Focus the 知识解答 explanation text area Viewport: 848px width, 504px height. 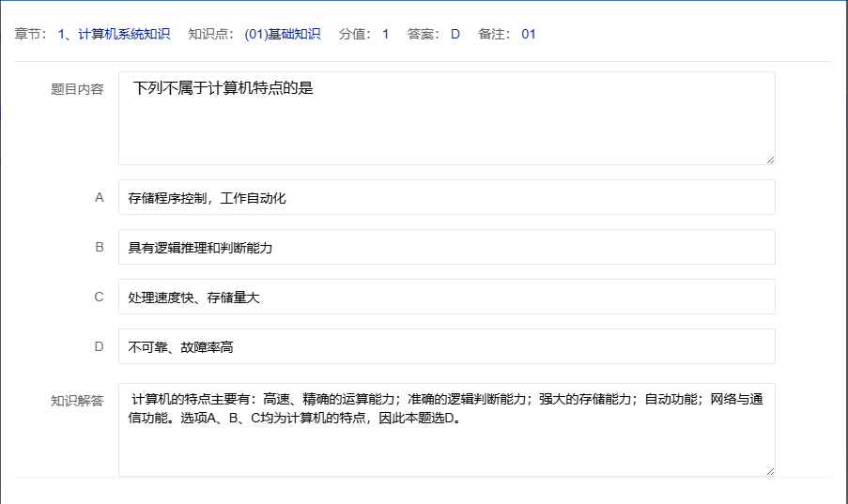pyautogui.click(x=446, y=430)
